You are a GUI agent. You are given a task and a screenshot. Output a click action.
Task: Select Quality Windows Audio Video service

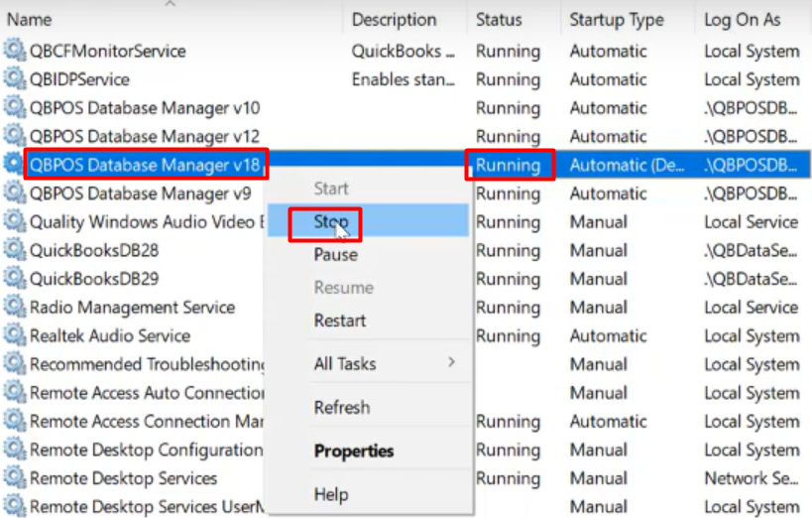[147, 222]
